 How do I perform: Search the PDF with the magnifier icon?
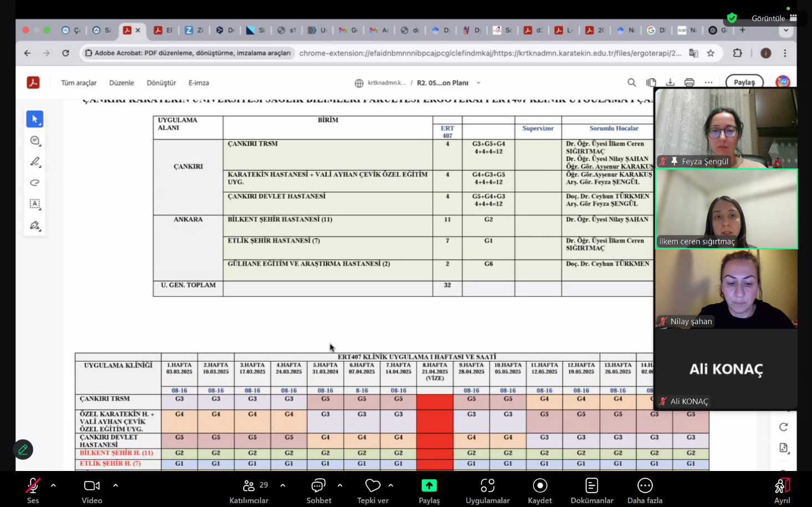632,83
